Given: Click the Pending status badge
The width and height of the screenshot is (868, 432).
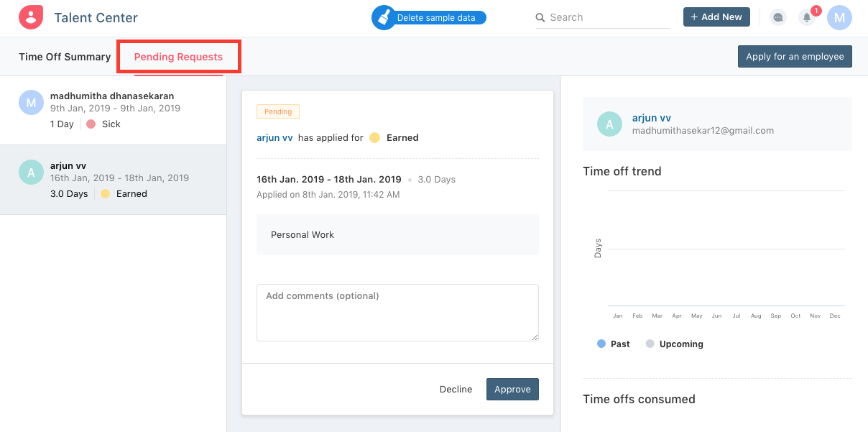Looking at the screenshot, I should [278, 111].
